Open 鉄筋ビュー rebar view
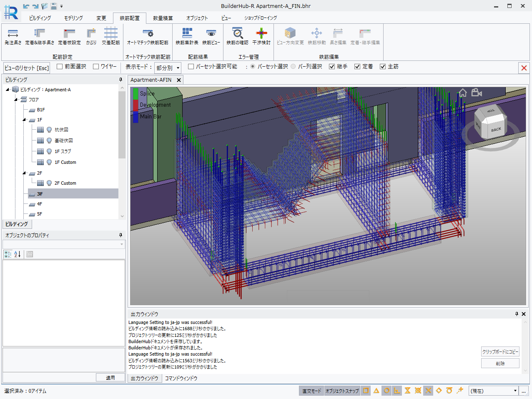Screen dimensions: 532x399 211,36
